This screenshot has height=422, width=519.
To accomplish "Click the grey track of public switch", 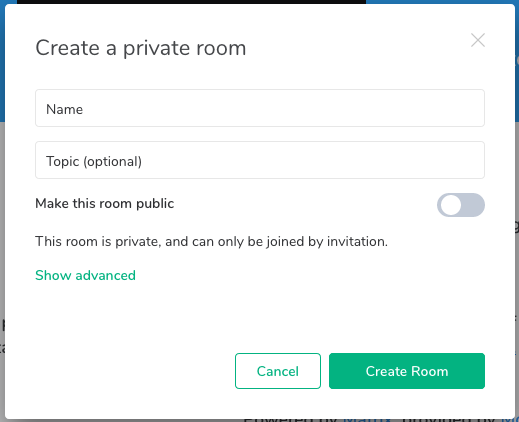I will pos(473,205).
